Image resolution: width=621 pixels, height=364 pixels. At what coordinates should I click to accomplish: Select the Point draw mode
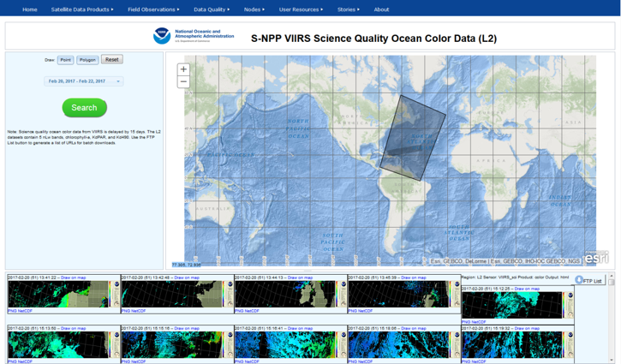click(x=66, y=60)
